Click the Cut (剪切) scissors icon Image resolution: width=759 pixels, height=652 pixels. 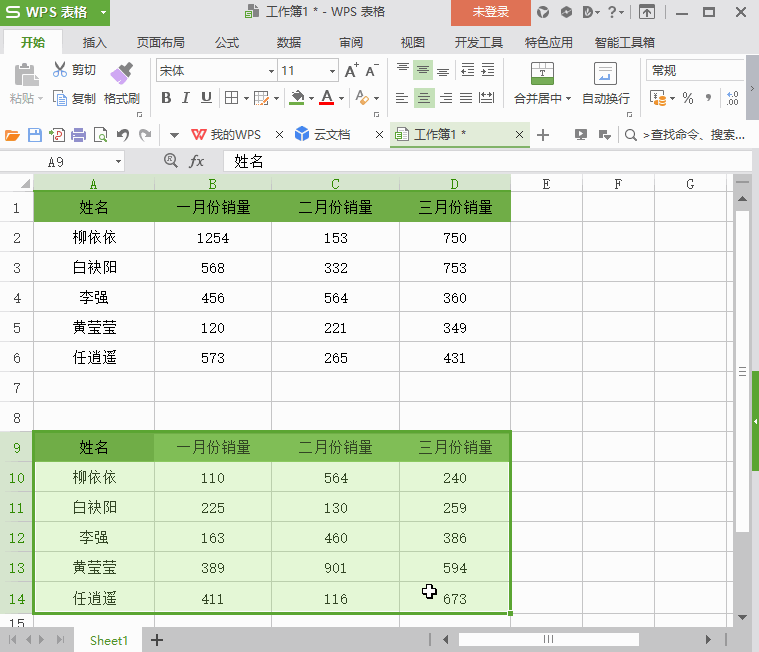click(x=60, y=70)
